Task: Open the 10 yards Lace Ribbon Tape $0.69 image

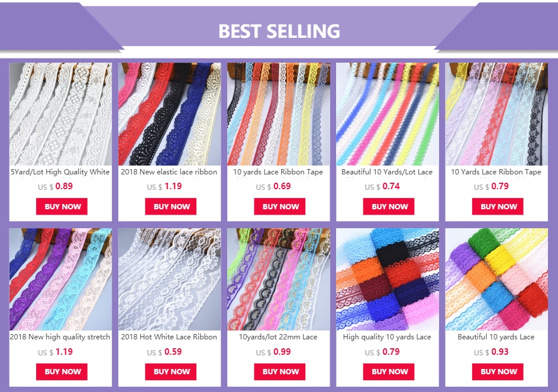Action: tap(279, 114)
